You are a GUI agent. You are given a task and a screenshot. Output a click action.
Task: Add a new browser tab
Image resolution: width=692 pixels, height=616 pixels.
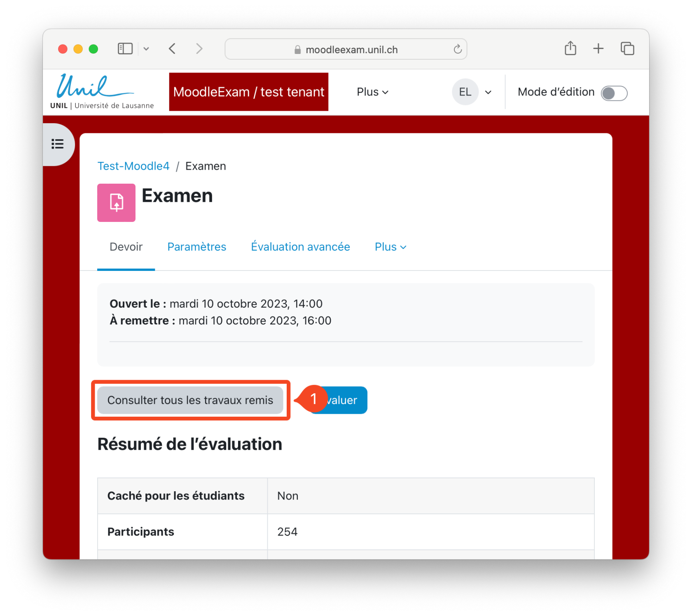(598, 49)
